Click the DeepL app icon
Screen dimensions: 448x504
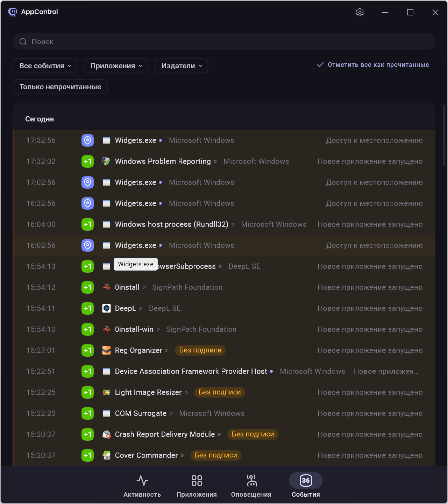[106, 308]
